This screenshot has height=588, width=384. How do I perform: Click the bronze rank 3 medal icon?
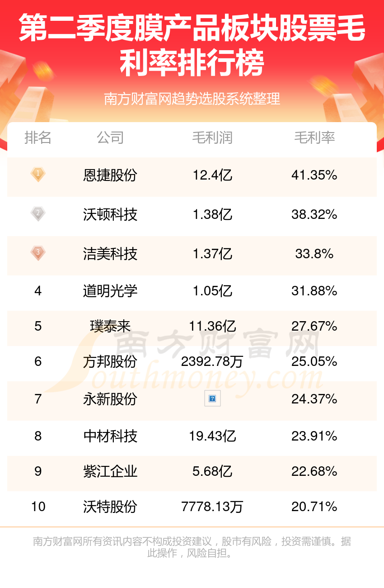(x=38, y=253)
